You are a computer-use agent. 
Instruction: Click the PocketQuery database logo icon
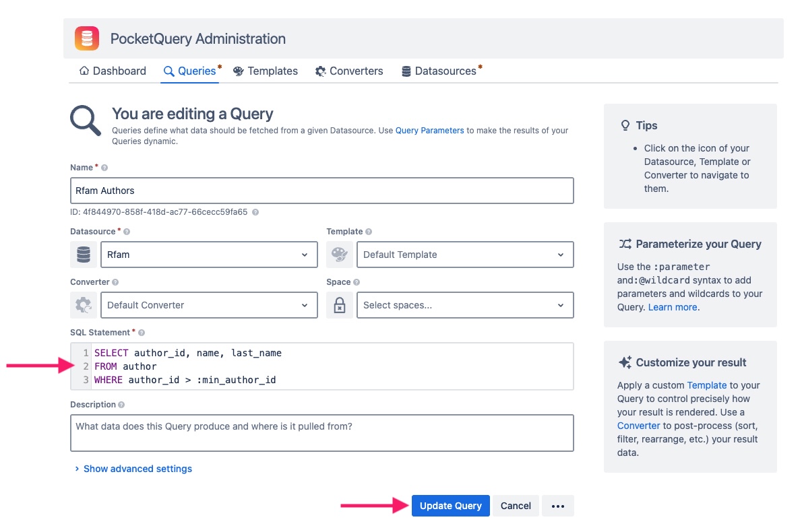click(x=87, y=38)
